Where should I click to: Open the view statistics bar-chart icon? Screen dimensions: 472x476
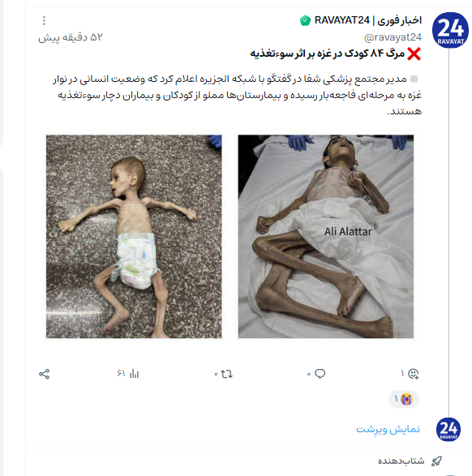[x=134, y=374]
